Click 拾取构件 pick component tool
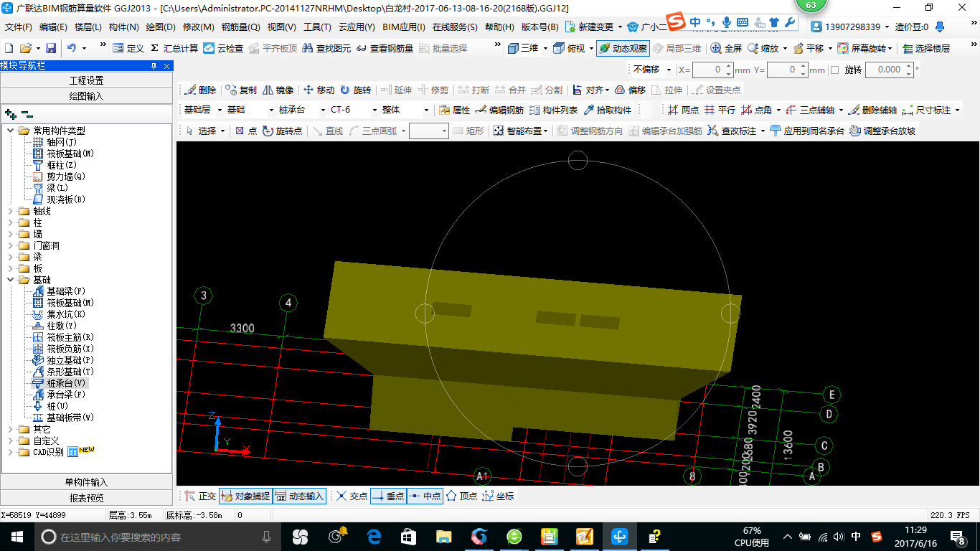980x551 pixels. 608,110
